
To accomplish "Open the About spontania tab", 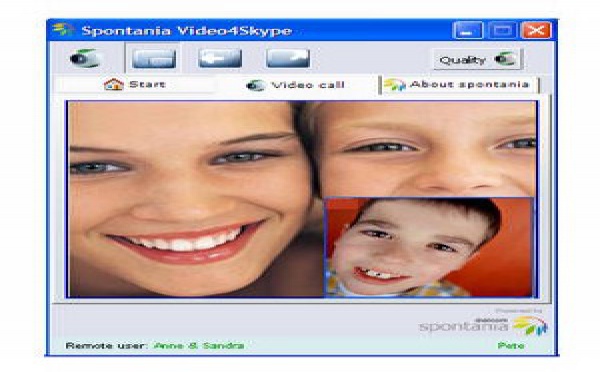I will (x=458, y=85).
